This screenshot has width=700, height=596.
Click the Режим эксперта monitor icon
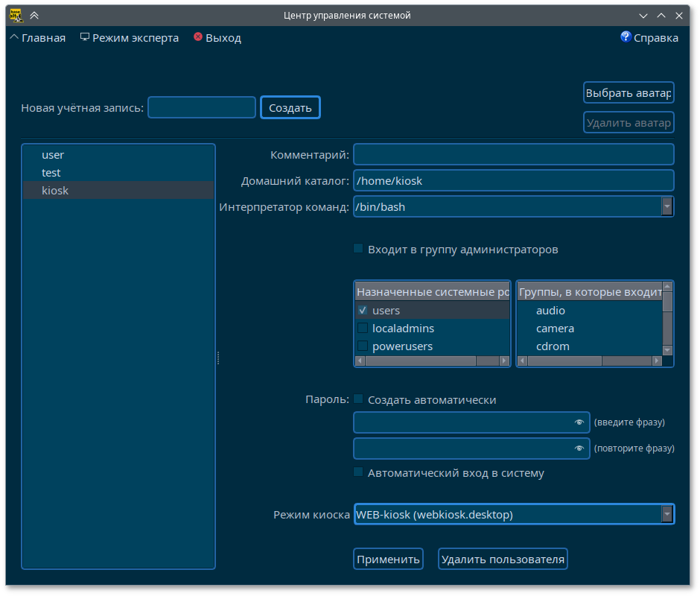coord(85,37)
